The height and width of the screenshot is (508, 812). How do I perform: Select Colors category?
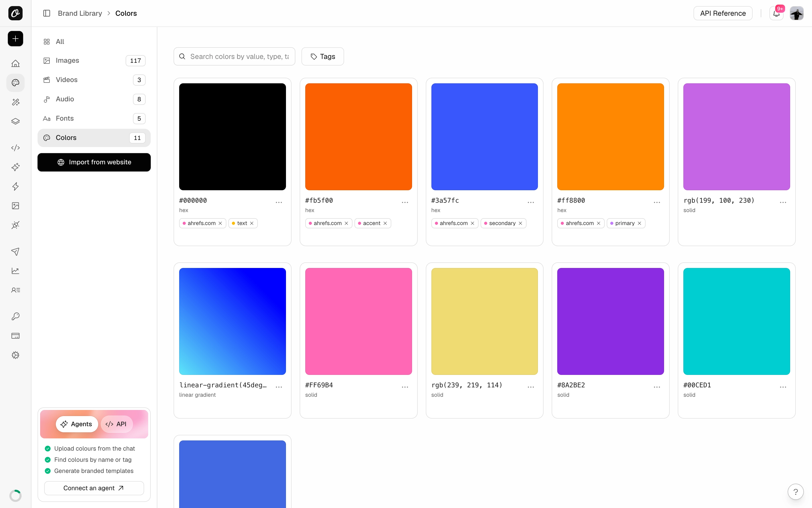click(94, 138)
